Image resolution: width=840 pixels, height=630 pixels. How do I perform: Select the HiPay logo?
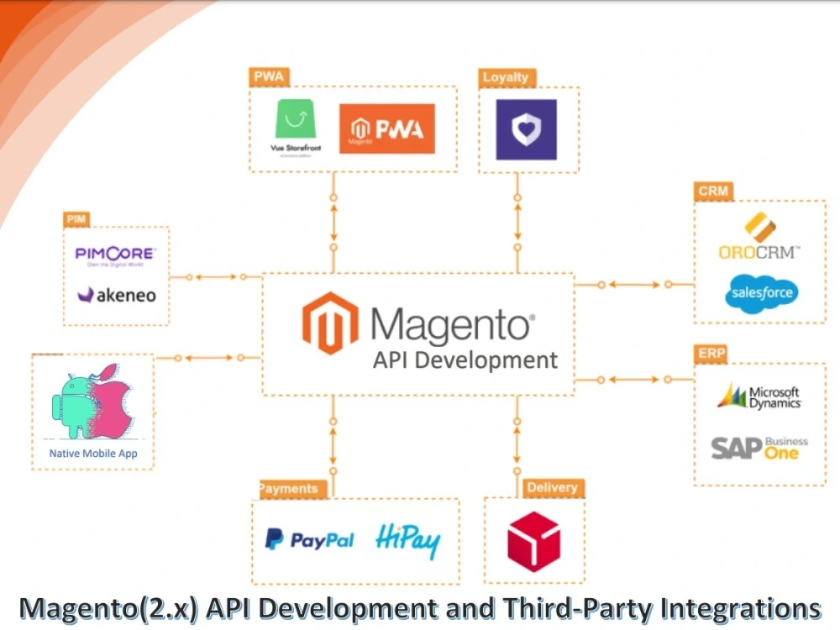(x=409, y=540)
